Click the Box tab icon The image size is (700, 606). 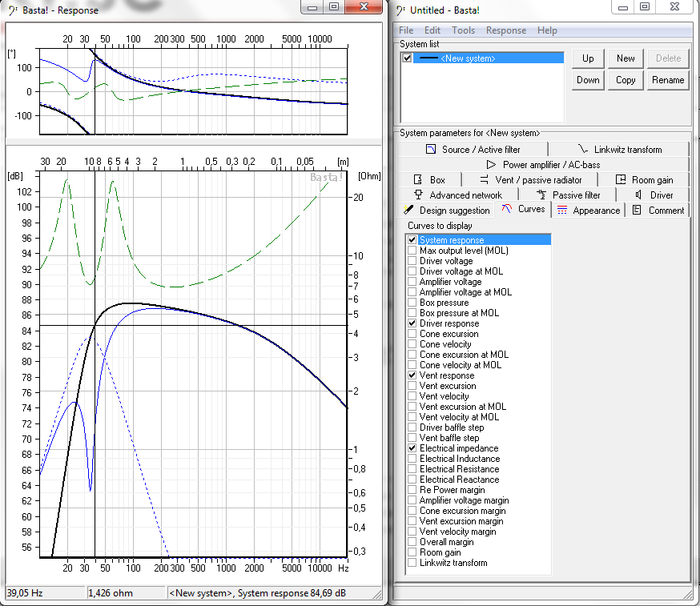pyautogui.click(x=416, y=180)
